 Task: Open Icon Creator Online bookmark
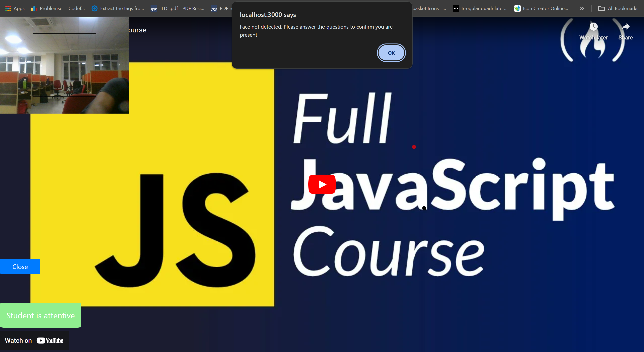pyautogui.click(x=542, y=8)
